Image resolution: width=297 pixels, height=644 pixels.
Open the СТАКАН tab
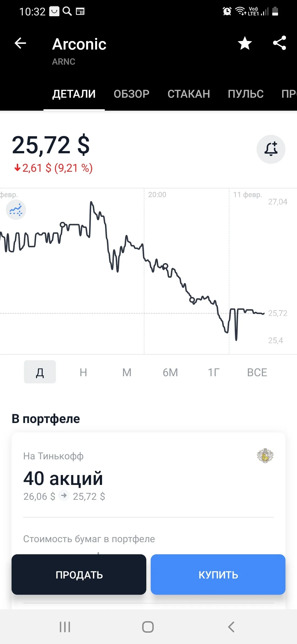(189, 94)
